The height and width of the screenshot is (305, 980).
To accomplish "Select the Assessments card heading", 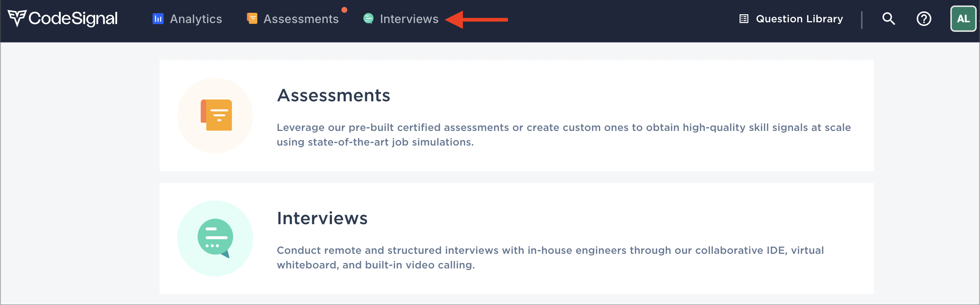I will (333, 95).
